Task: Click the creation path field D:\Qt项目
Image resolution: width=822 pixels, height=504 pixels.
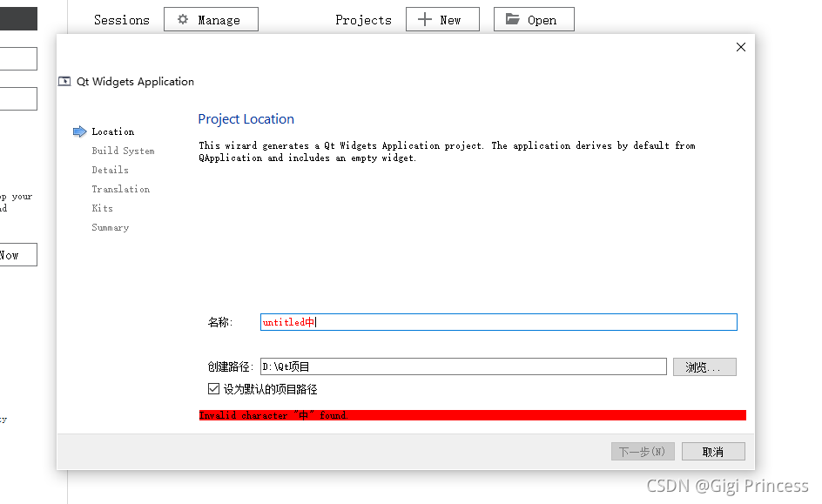Action: 463,366
